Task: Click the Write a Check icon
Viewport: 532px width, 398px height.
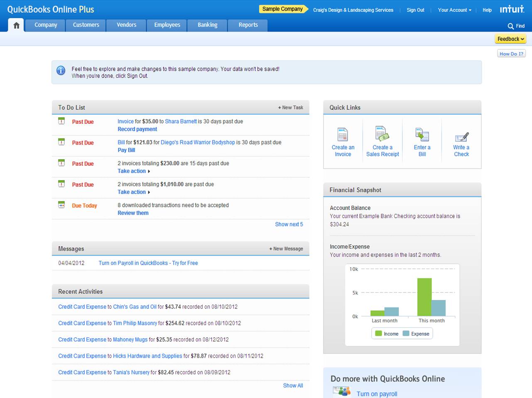Action: pyautogui.click(x=461, y=137)
